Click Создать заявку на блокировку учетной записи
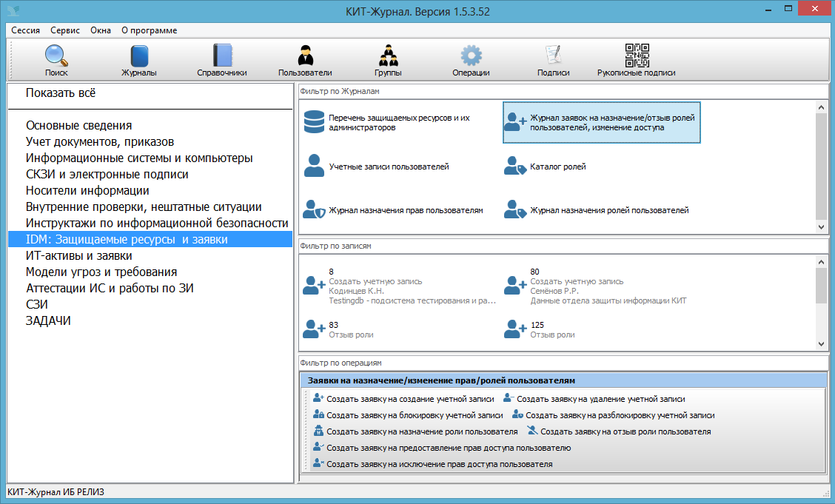 pyautogui.click(x=415, y=415)
